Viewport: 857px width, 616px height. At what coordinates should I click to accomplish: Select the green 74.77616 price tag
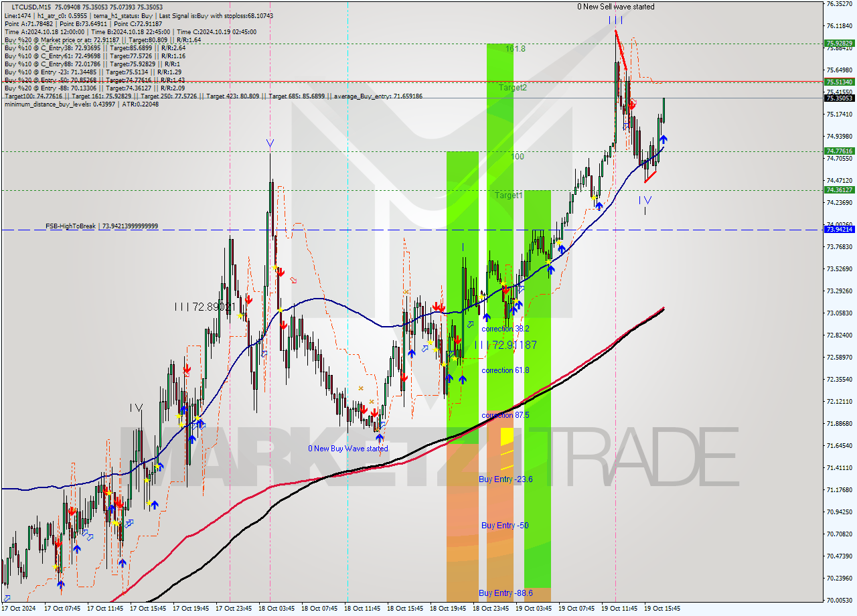pyautogui.click(x=840, y=151)
